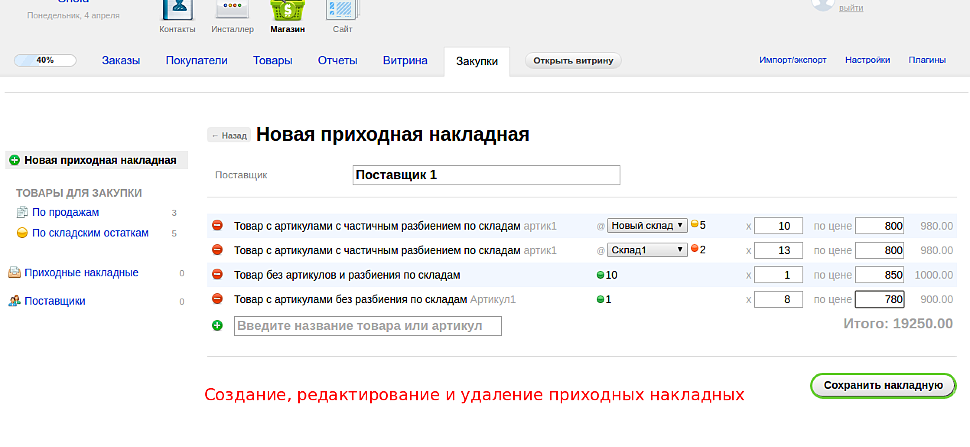Switch to the Товары tab

click(273, 61)
